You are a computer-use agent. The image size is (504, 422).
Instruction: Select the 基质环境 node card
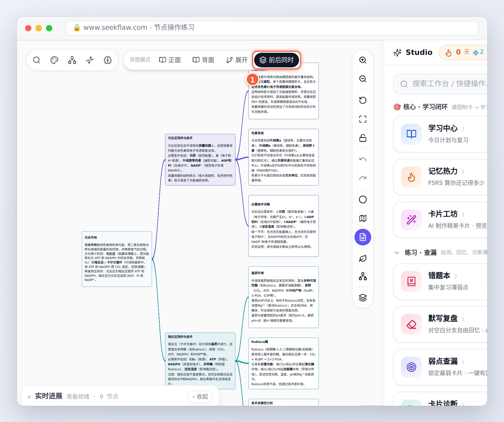[x=284, y=297]
